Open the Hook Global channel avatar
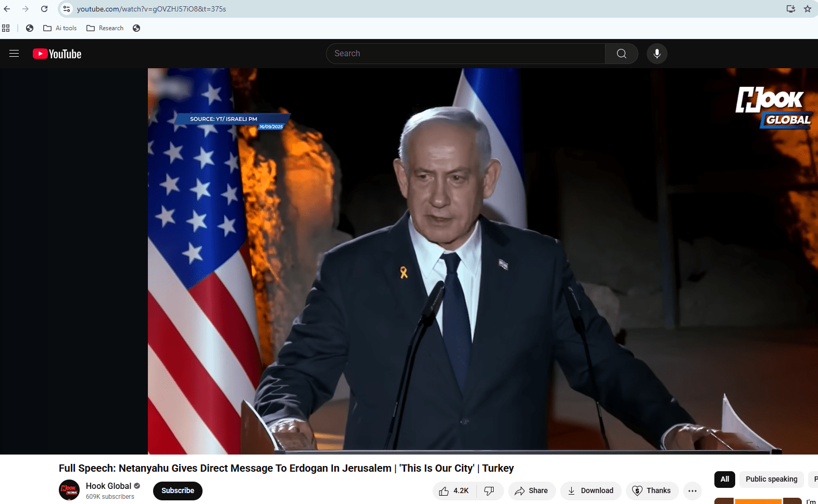Image resolution: width=818 pixels, height=504 pixels. click(69, 490)
